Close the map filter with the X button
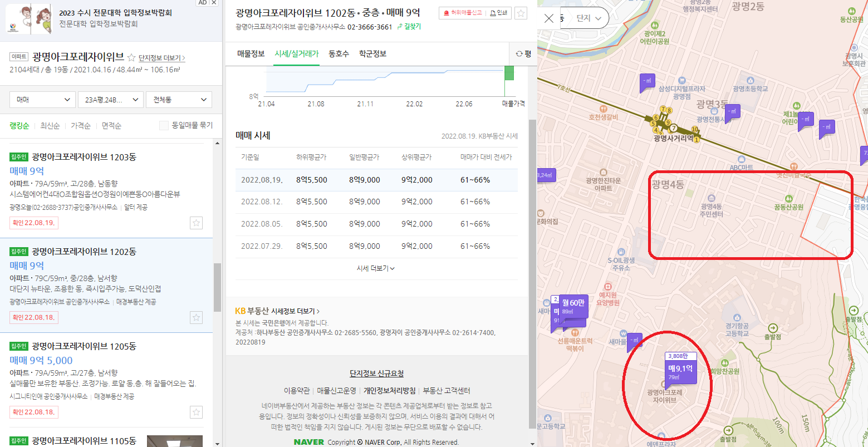 (x=549, y=18)
